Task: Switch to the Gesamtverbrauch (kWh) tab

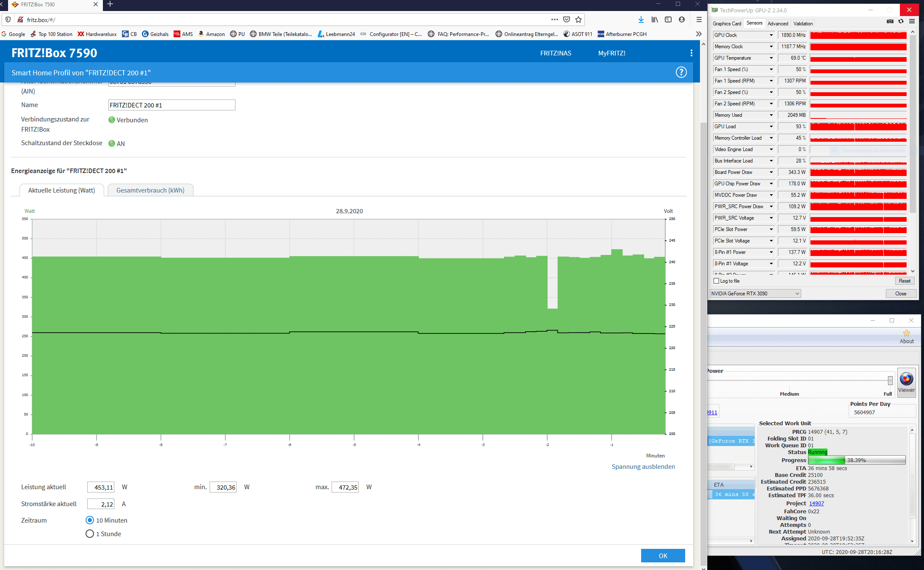Action: [x=150, y=190]
